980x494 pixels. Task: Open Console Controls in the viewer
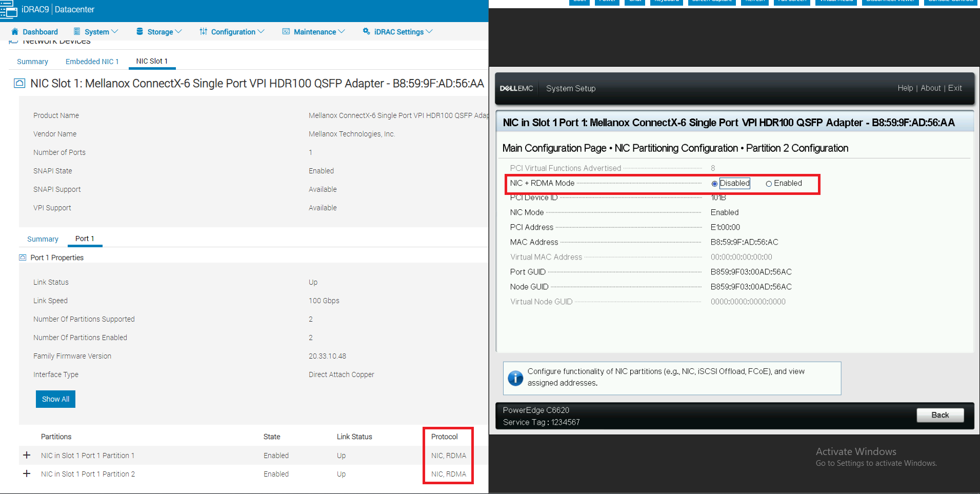pos(950,2)
